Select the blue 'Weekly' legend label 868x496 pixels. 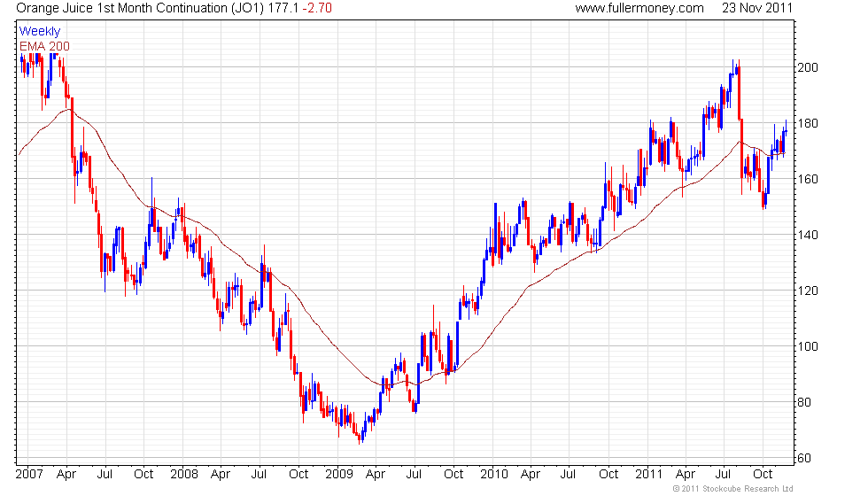click(x=40, y=32)
